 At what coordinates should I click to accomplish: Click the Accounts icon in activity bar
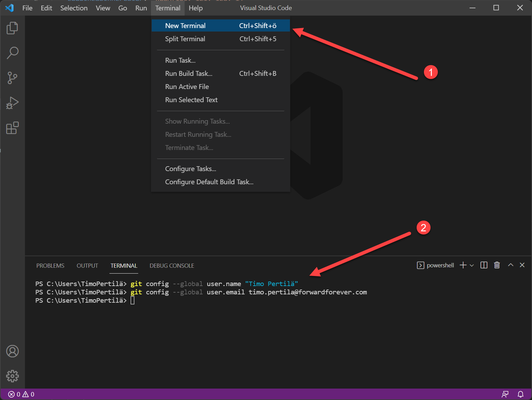coord(12,351)
